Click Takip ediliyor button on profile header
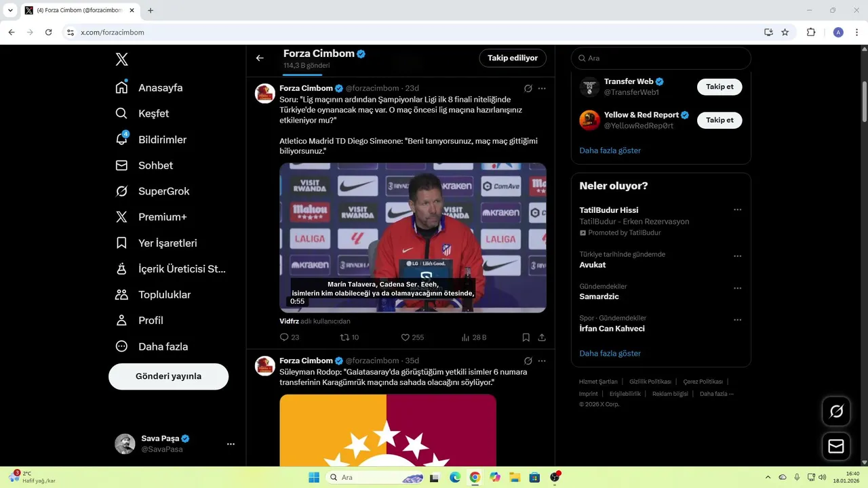 point(513,58)
